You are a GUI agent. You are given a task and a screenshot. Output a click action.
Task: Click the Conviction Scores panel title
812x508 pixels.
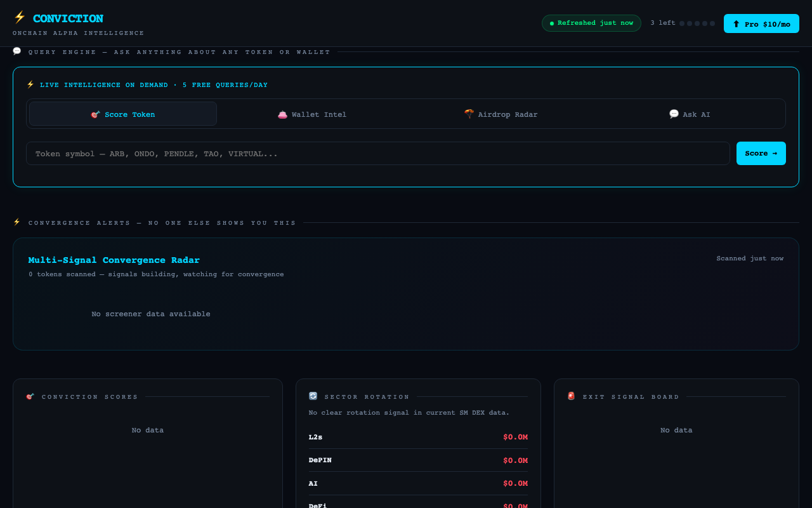click(x=90, y=397)
